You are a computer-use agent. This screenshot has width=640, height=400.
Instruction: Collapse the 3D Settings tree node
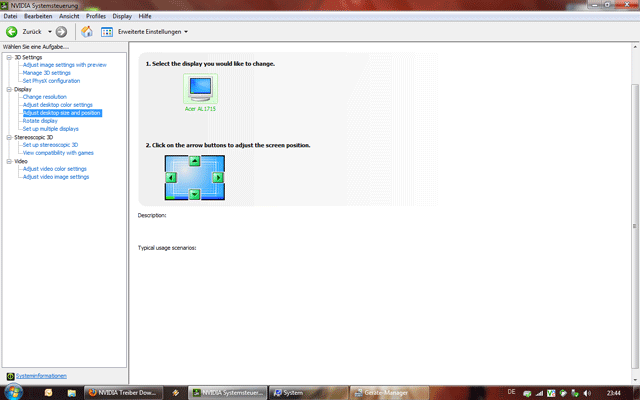(9, 57)
